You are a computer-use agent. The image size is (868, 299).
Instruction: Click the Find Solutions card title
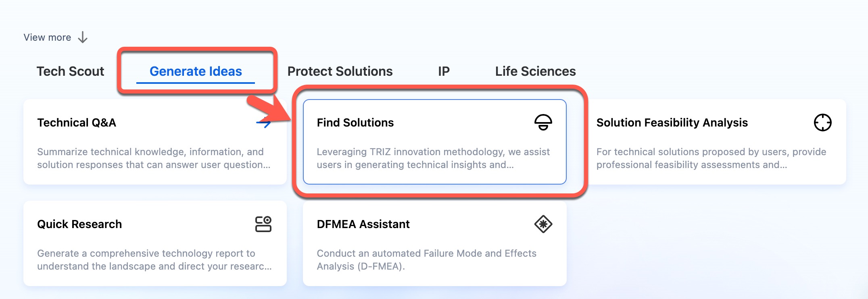[355, 123]
